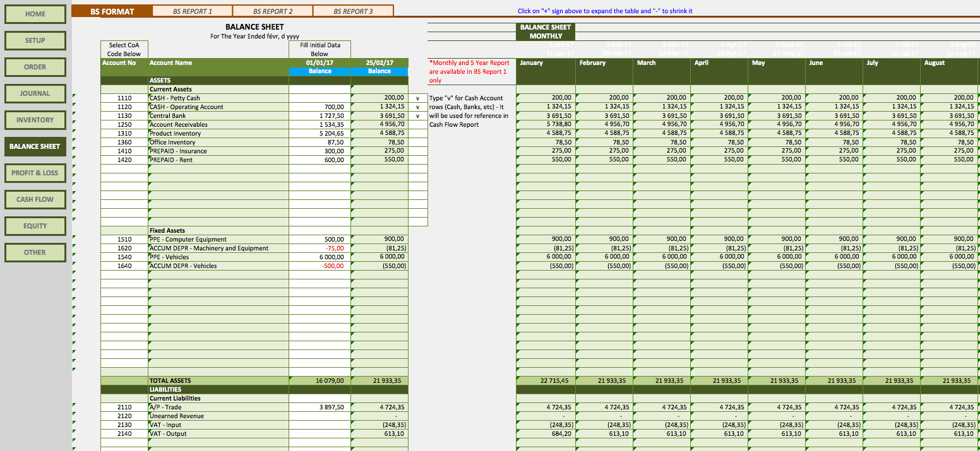Viewport: 980px width, 451px height.
Task: Click the 'v' cash marker for Operating Account row
Action: (417, 107)
